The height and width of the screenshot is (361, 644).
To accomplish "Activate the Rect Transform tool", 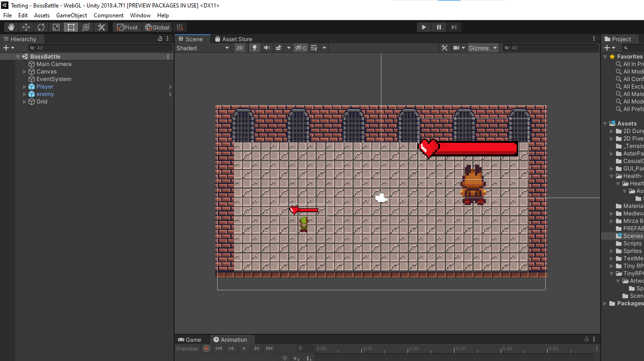I will click(x=71, y=27).
